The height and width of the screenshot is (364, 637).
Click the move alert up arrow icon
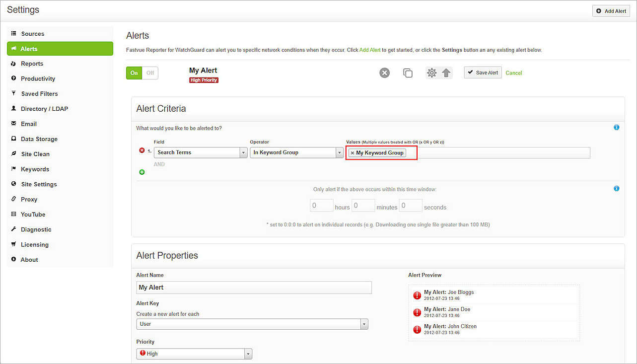pos(446,73)
